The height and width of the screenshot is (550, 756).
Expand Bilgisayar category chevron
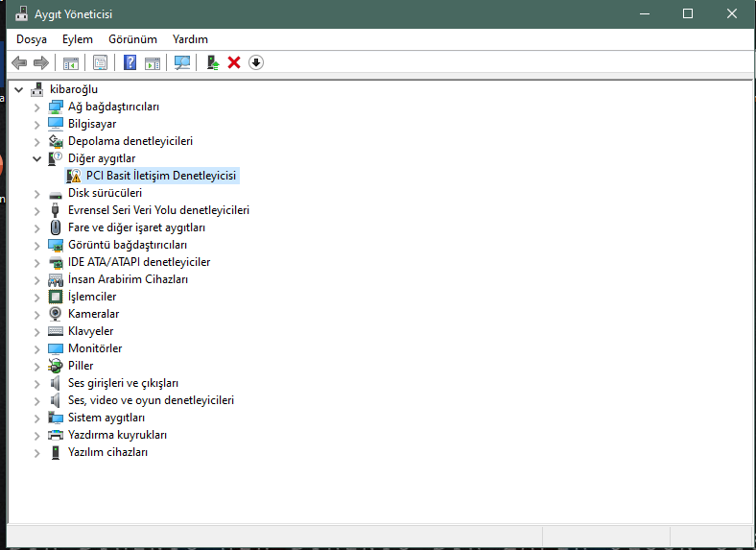pyautogui.click(x=37, y=125)
